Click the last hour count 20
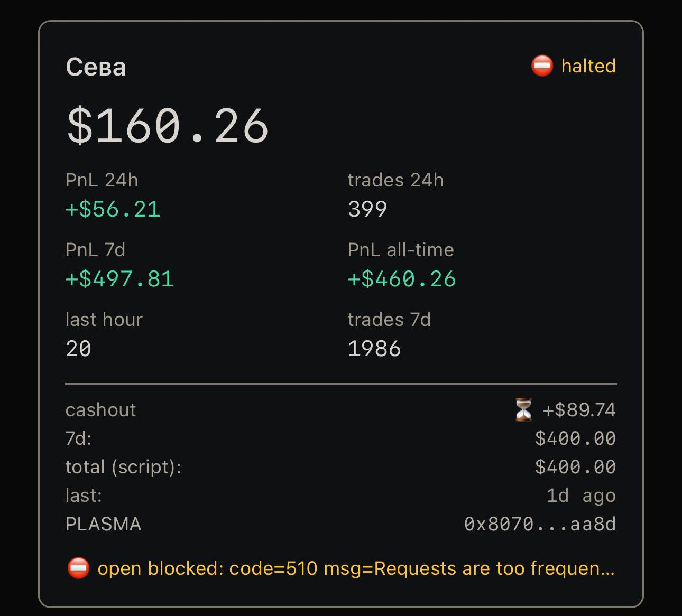This screenshot has width=682, height=616. click(78, 349)
